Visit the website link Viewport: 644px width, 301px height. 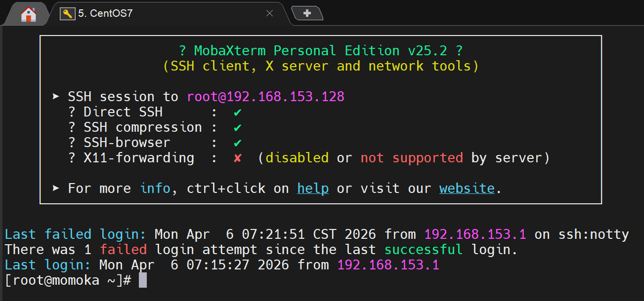pos(467,188)
